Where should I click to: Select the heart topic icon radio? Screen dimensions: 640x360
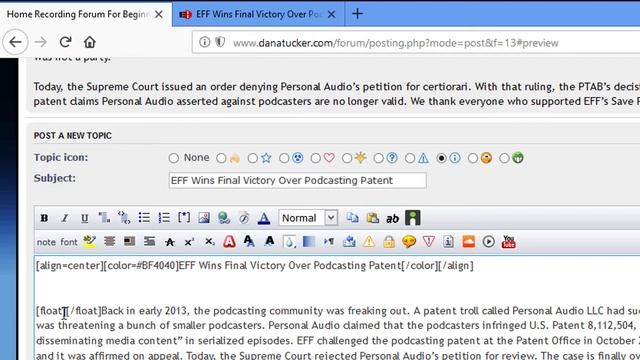coord(316,158)
